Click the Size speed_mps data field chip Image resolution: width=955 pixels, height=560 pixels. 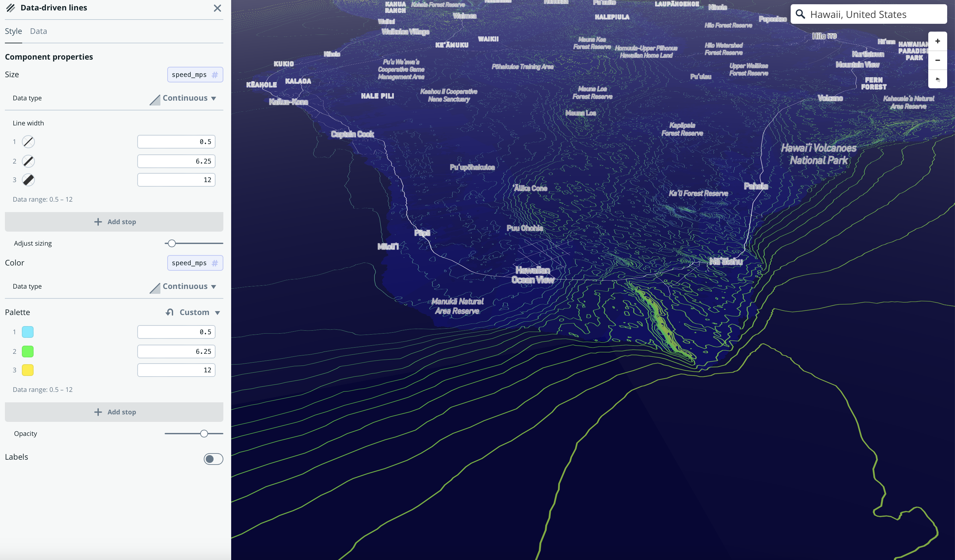point(195,75)
